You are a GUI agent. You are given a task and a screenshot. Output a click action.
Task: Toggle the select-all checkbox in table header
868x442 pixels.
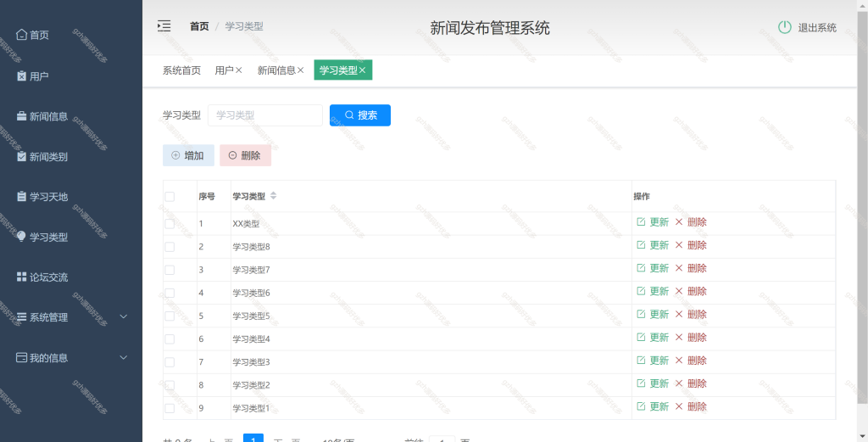pos(170,197)
